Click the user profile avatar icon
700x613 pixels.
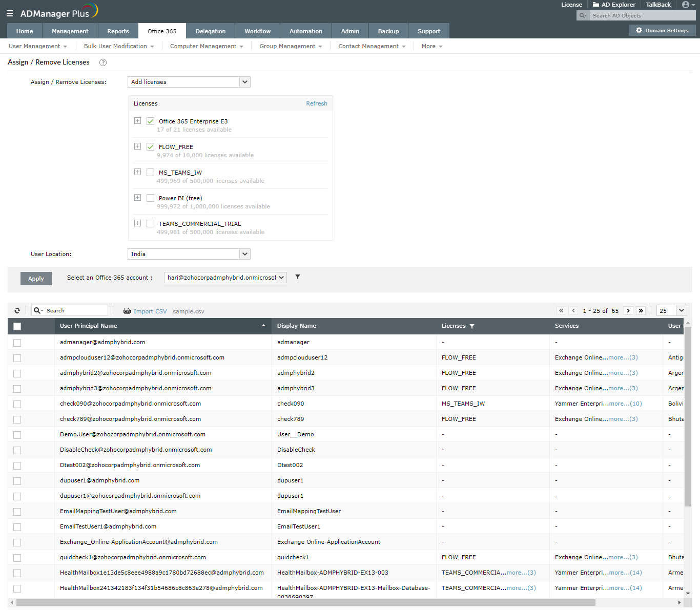(686, 5)
